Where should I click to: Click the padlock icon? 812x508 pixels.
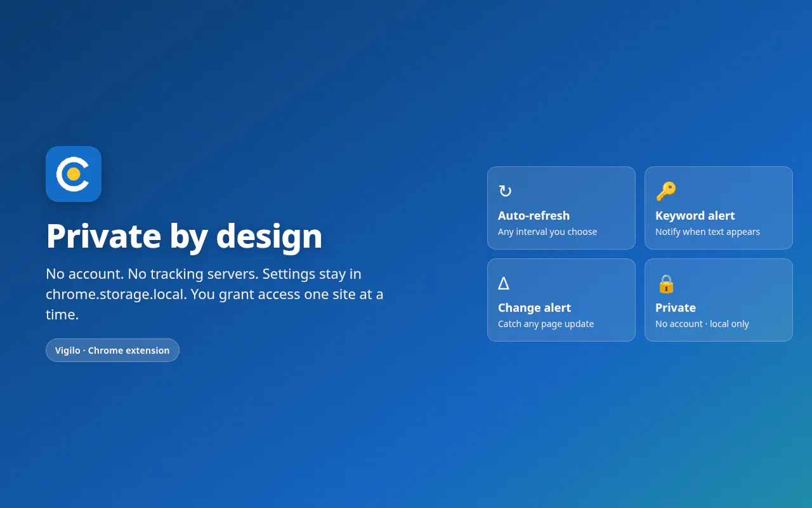pos(666,283)
